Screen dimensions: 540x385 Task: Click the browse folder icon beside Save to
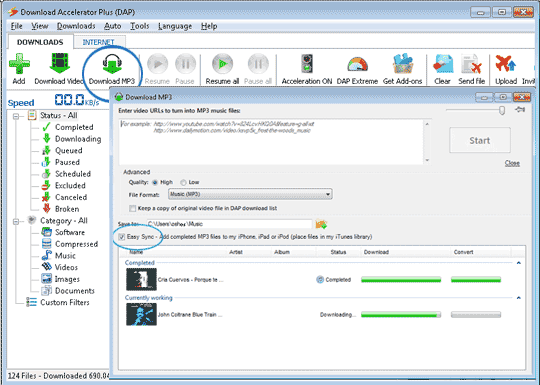tap(321, 225)
